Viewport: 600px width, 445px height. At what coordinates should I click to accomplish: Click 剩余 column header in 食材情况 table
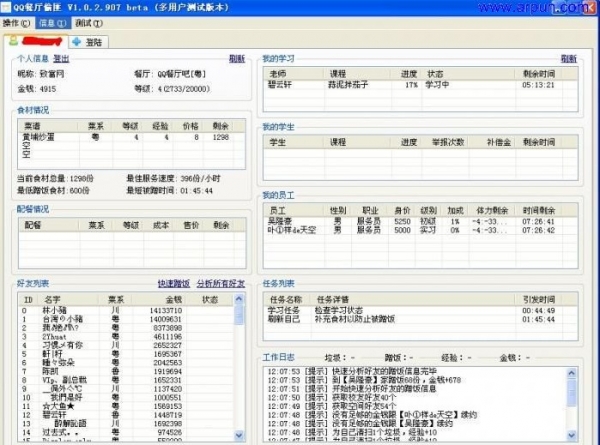tap(218, 126)
